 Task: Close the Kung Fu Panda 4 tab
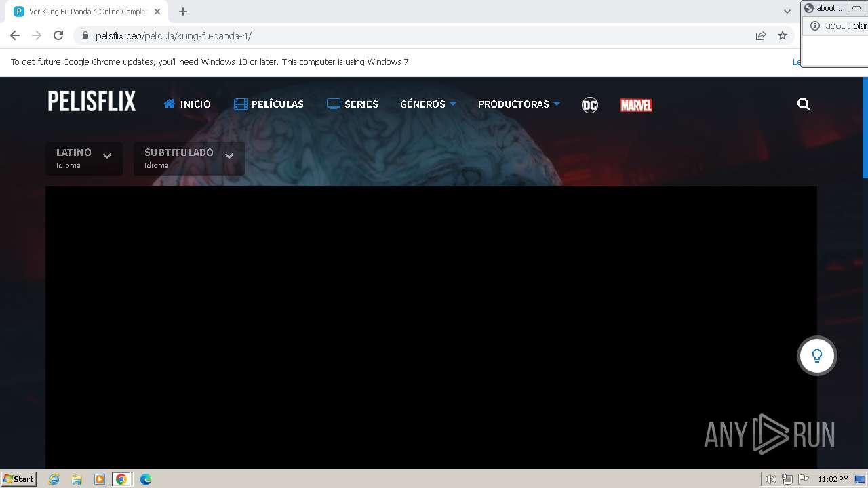(x=157, y=12)
